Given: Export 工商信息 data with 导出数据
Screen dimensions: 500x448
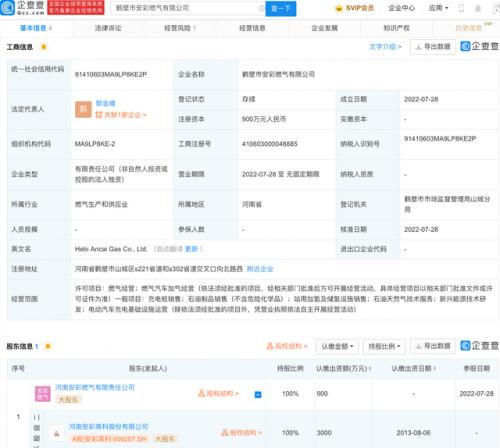Looking at the screenshot, I should [x=433, y=47].
